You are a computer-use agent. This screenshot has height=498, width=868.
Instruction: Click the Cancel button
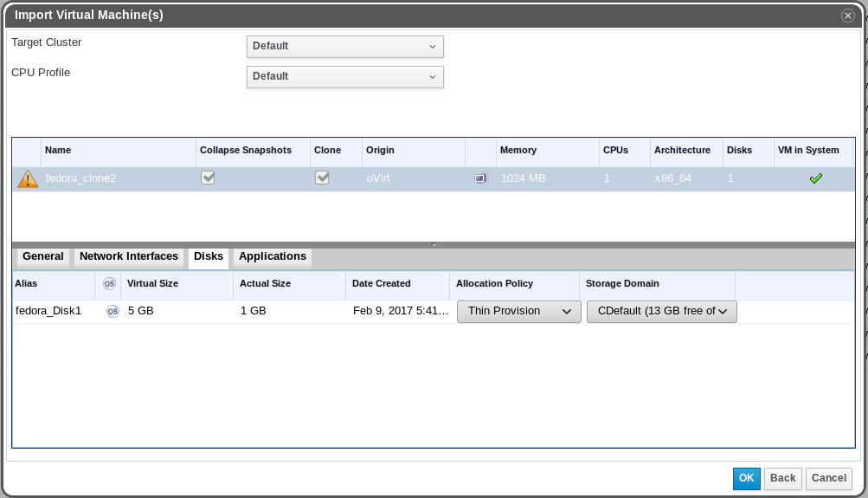click(828, 478)
